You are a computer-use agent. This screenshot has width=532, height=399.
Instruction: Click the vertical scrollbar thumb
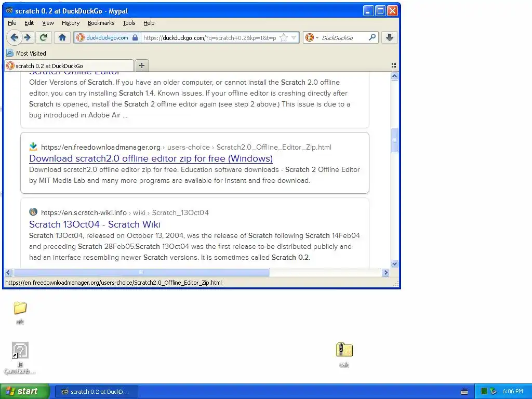pos(394,140)
